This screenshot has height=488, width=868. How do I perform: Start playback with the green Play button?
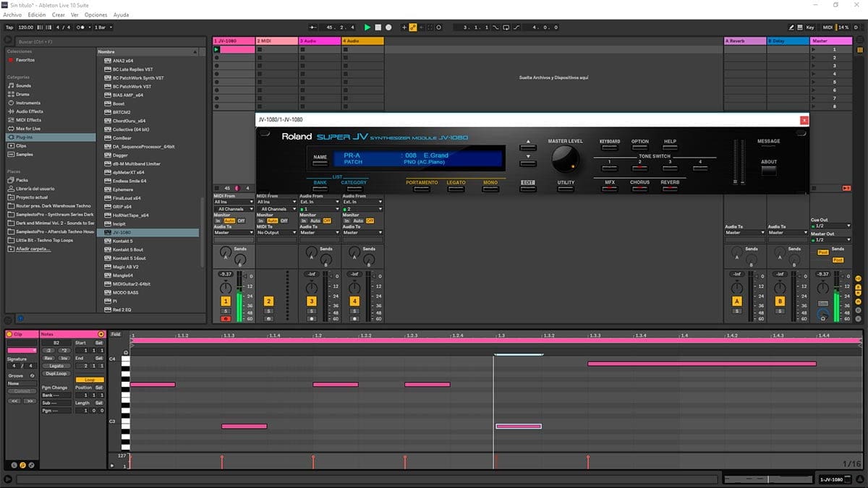tap(367, 27)
